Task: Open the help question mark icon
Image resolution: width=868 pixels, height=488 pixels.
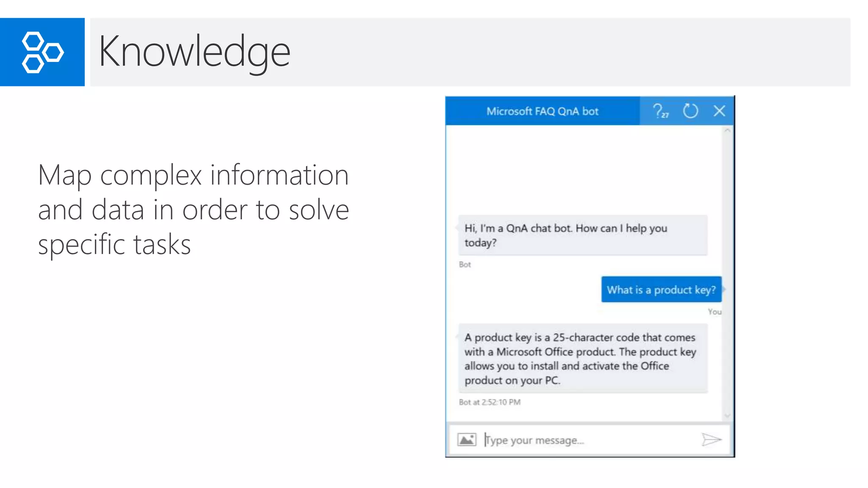Action: [660, 111]
